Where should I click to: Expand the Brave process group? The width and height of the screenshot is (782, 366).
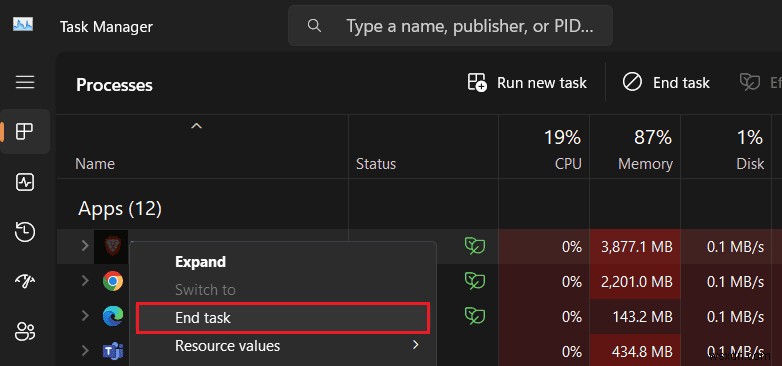[x=85, y=245]
